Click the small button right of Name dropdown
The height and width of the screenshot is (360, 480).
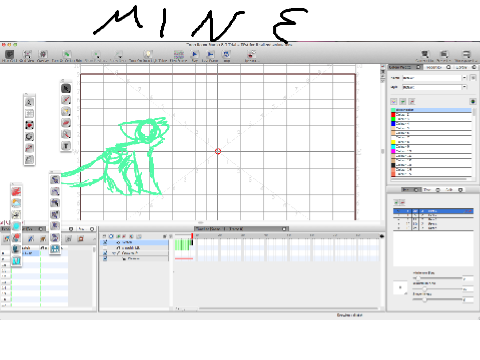473,78
